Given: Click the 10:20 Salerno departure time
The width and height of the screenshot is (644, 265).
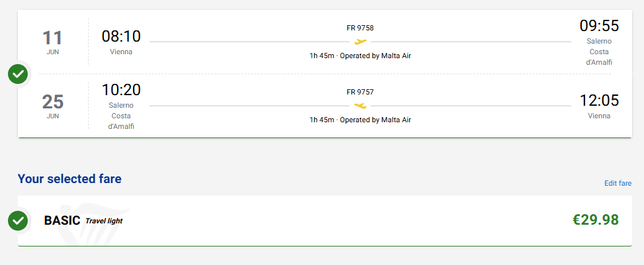Looking at the screenshot, I should tap(121, 89).
